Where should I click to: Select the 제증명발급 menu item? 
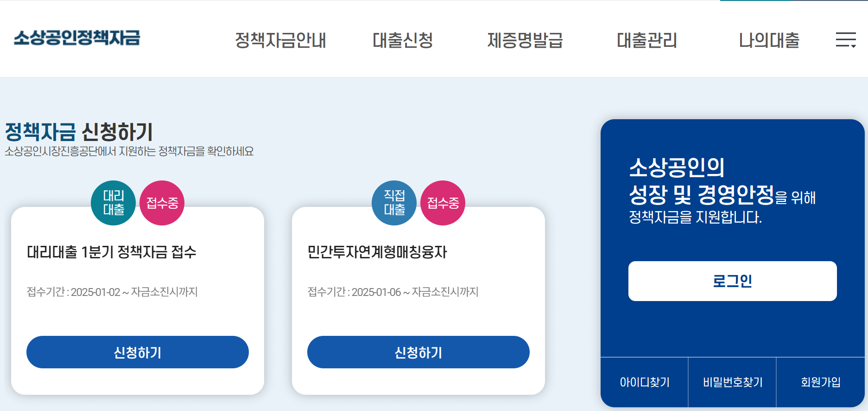(526, 41)
